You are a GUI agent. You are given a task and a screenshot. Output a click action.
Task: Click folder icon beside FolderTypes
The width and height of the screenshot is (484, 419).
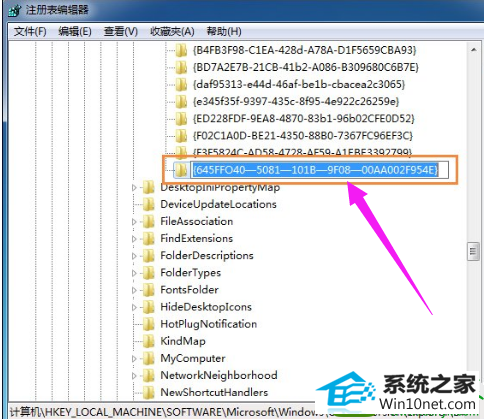click(x=149, y=273)
